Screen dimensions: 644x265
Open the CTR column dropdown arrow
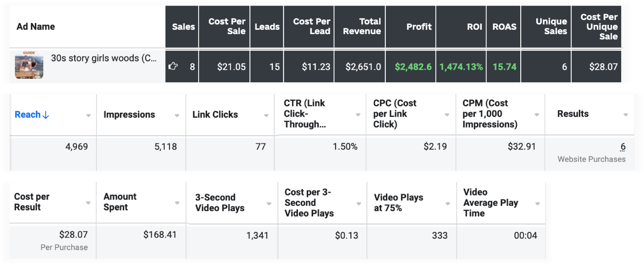click(358, 115)
